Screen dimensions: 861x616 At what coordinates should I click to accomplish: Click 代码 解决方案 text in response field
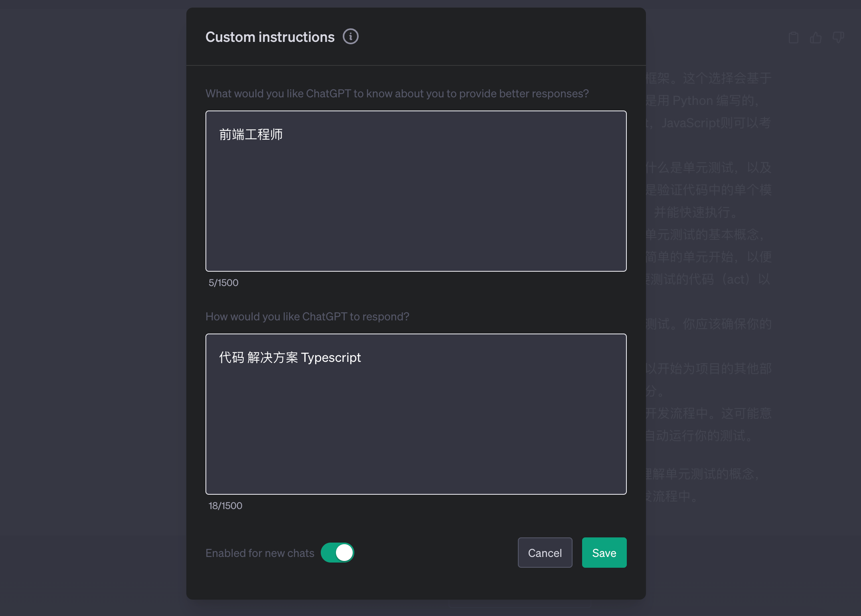click(x=258, y=357)
